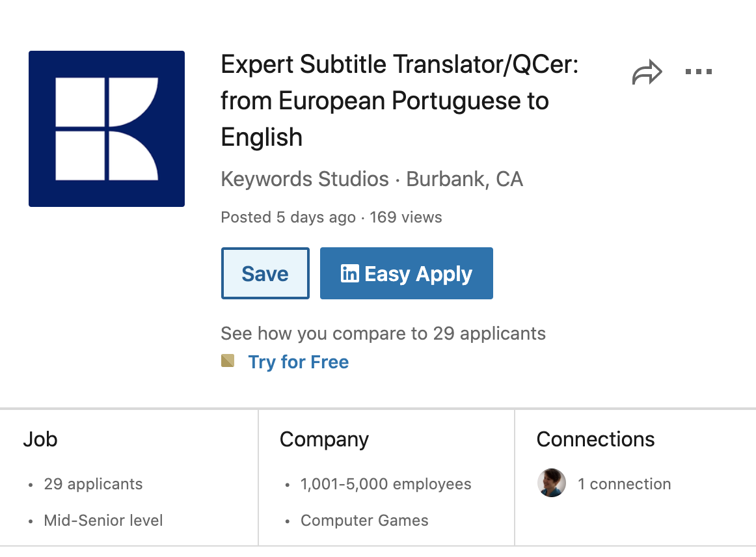Open the Expert Subtitle Translator/QCer job title
Image resolution: width=756 pixels, height=557 pixels.
coord(399,101)
